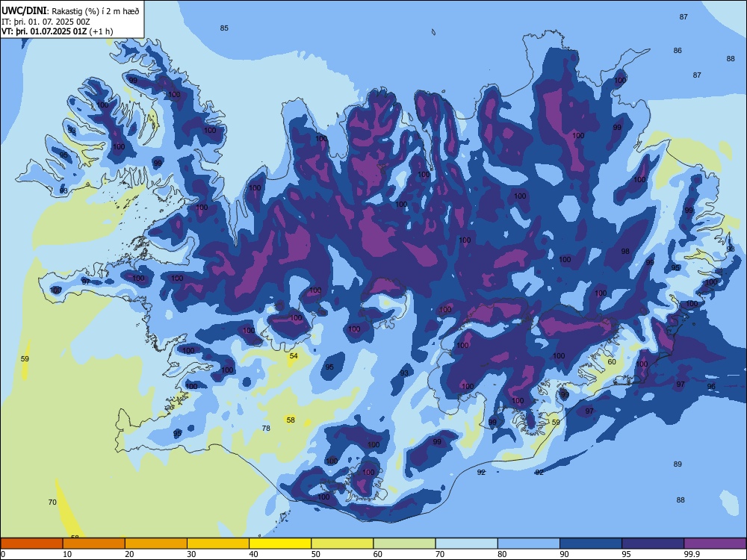Screen dimensions: 747x560
Task: Click the light green 60–70 legend swatch
Action: point(404,544)
